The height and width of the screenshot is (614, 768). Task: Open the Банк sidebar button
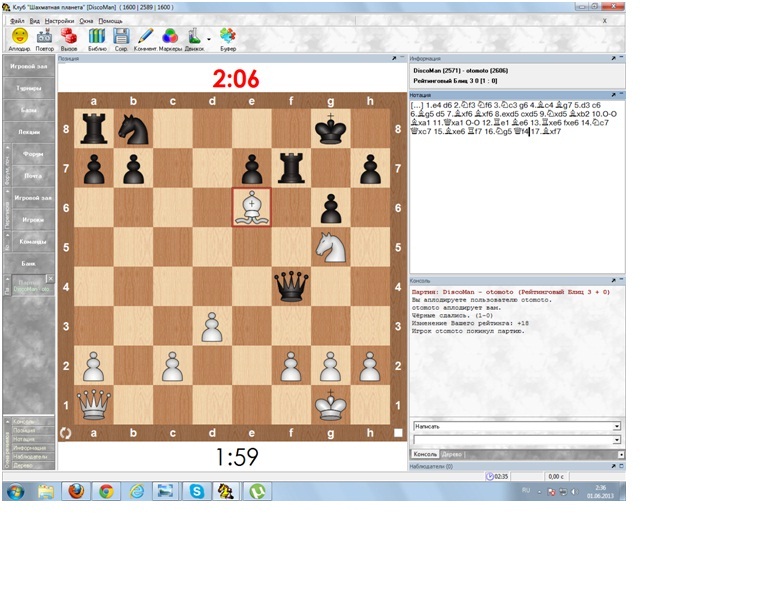point(28,263)
